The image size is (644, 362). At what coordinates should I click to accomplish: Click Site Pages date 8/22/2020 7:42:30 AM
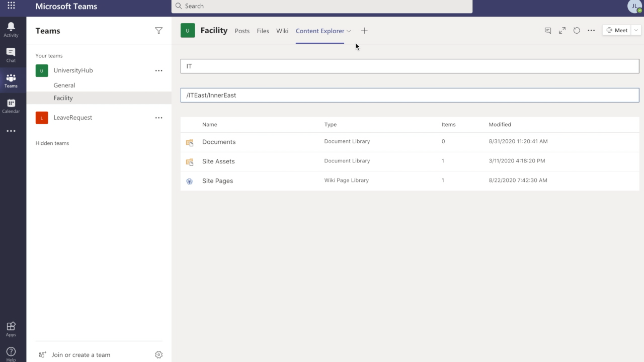click(x=518, y=180)
